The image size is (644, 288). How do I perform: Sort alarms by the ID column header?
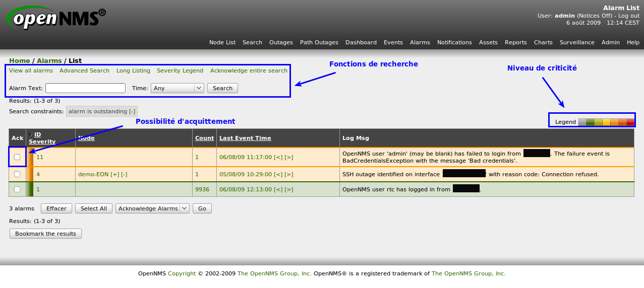click(x=37, y=134)
